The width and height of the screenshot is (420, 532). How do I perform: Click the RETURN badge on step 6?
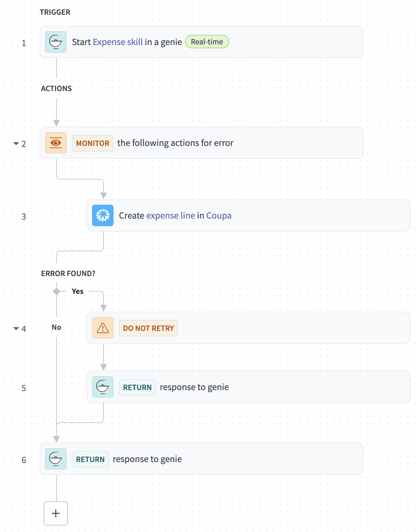(x=90, y=459)
